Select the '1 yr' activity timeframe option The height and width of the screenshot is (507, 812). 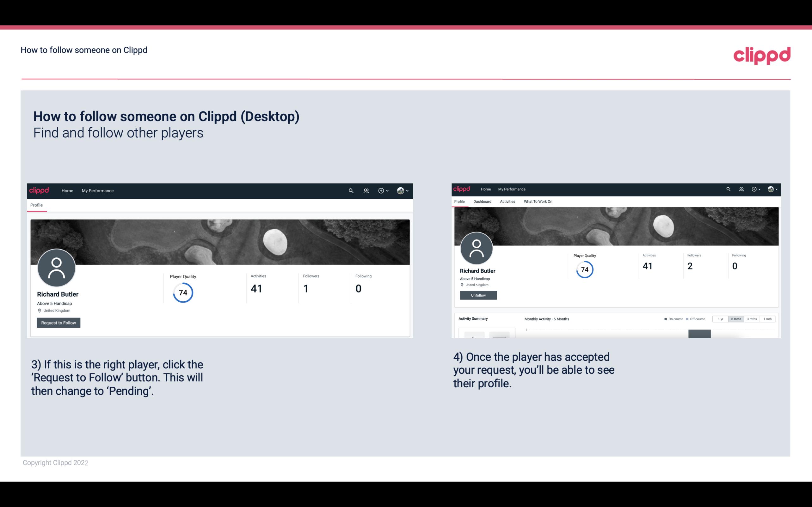[720, 319]
